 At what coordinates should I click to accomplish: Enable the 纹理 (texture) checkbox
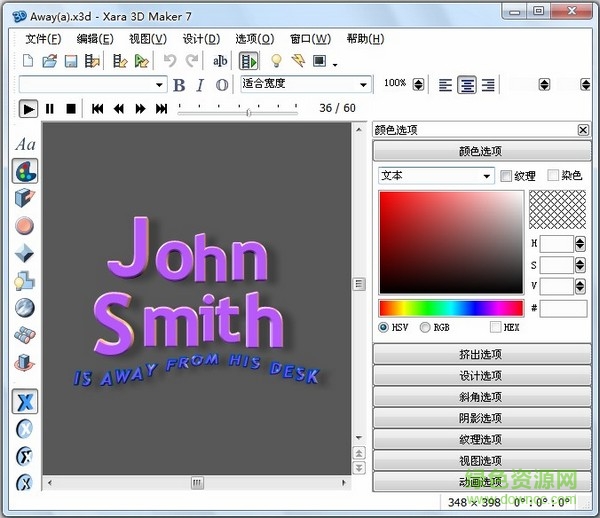tap(506, 176)
